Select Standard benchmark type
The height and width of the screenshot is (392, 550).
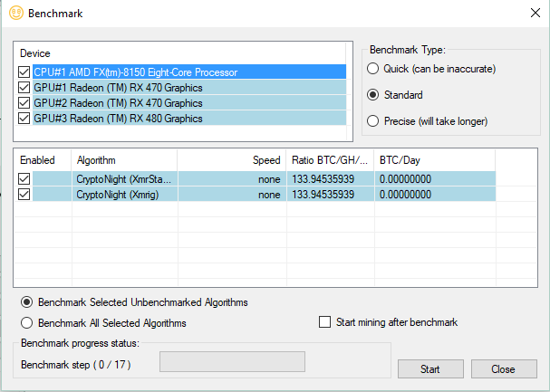372,95
